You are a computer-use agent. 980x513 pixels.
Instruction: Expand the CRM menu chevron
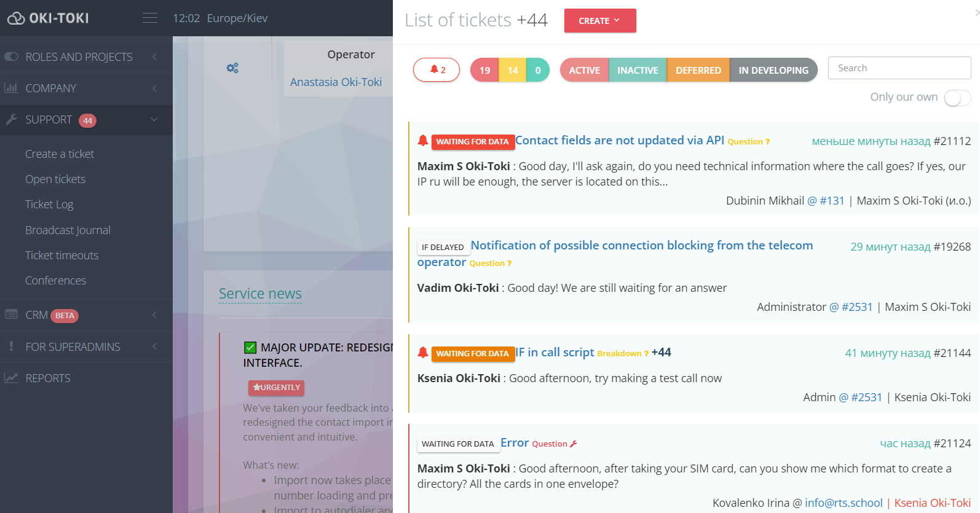[154, 315]
